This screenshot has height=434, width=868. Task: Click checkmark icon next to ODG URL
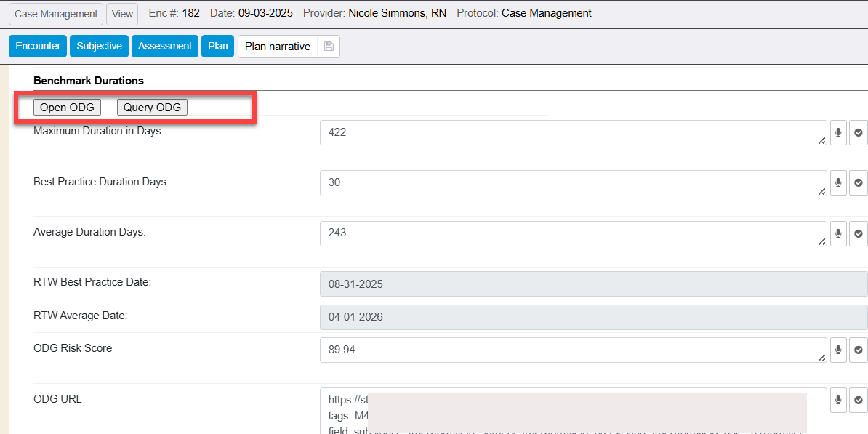click(859, 400)
